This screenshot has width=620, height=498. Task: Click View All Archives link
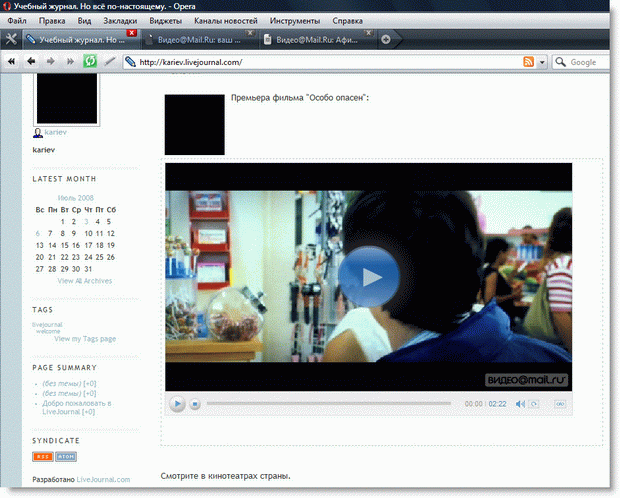(x=85, y=281)
